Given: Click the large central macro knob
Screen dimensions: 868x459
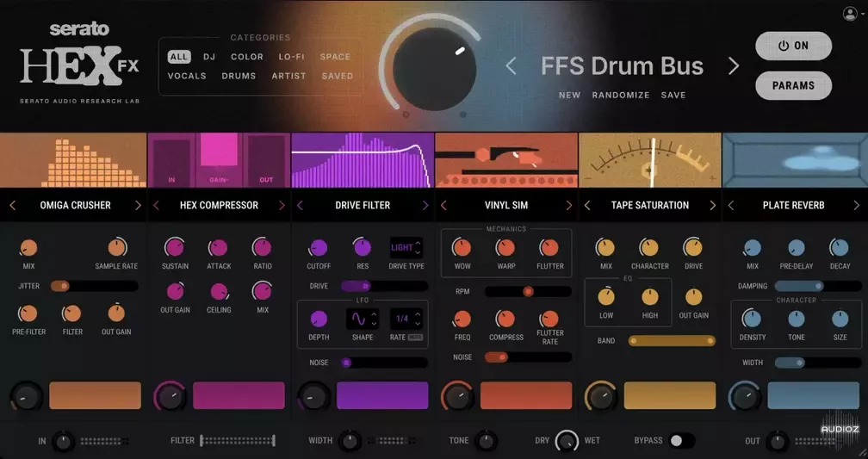Looking at the screenshot, I should 435,69.
